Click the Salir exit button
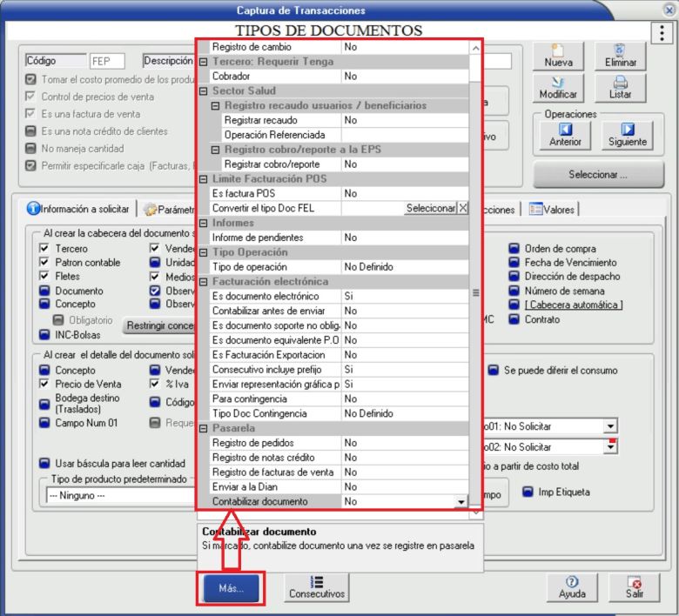 click(x=635, y=588)
